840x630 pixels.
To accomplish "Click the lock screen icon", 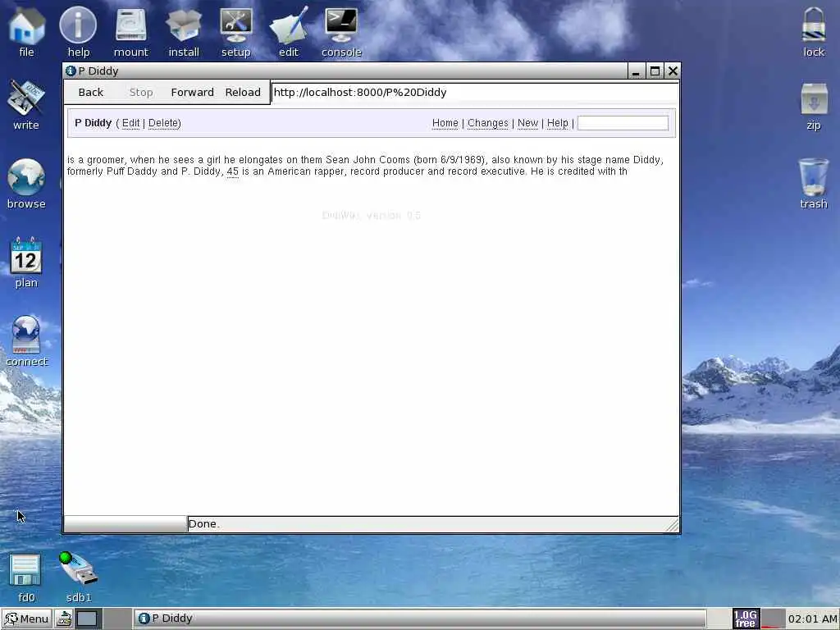I will point(814,31).
